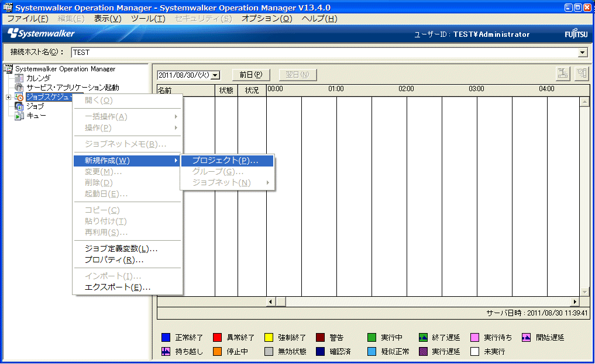The width and height of the screenshot is (595, 364).
Task: Click the サービス・アプリケーション起動 gear icon
Action: point(19,88)
